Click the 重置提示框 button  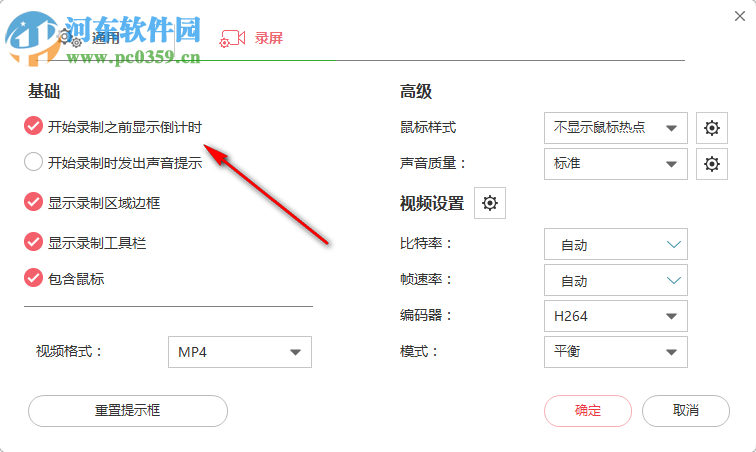[x=128, y=411]
